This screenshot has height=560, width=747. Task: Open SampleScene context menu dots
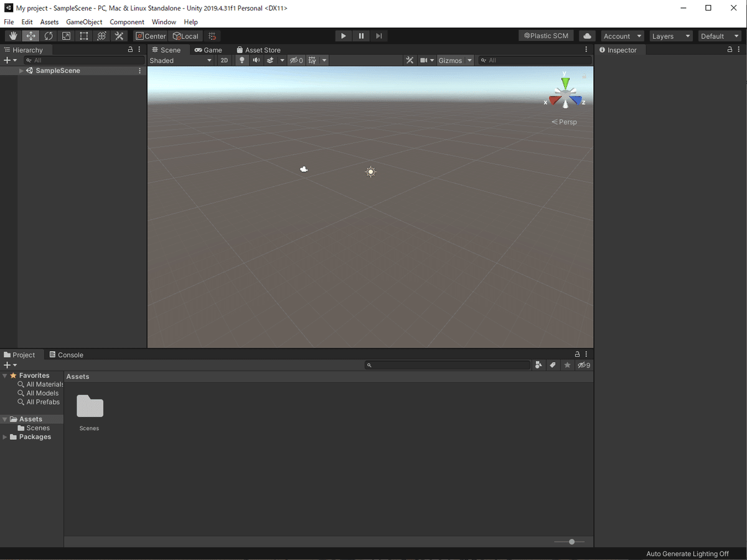click(139, 71)
